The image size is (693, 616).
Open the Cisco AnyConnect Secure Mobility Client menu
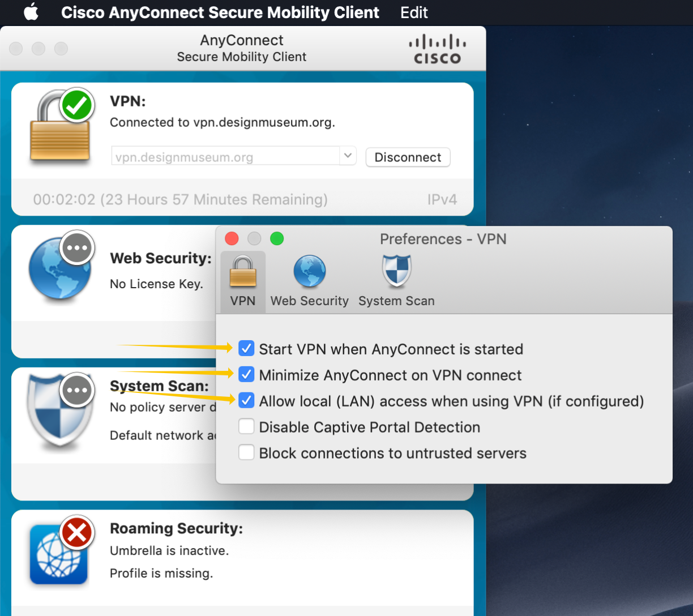220,12
